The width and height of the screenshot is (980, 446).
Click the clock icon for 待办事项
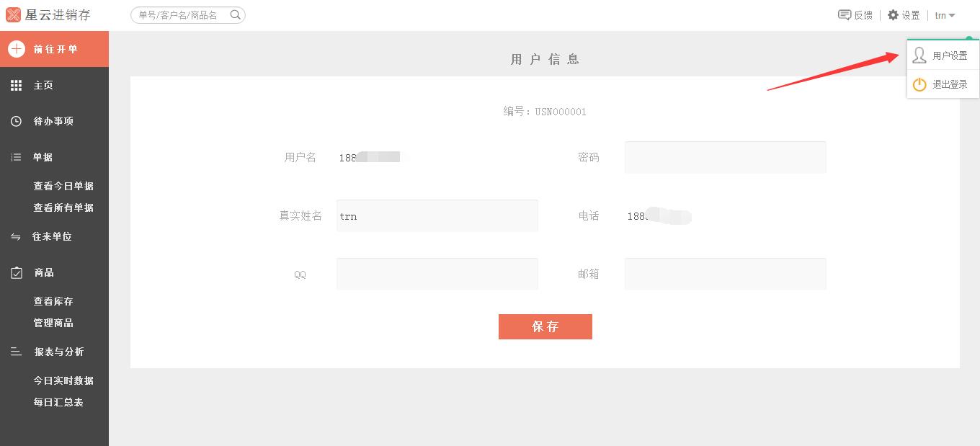tap(16, 121)
